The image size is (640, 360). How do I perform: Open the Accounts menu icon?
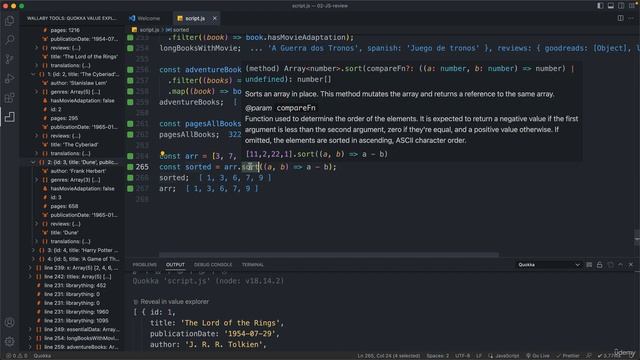9,322
